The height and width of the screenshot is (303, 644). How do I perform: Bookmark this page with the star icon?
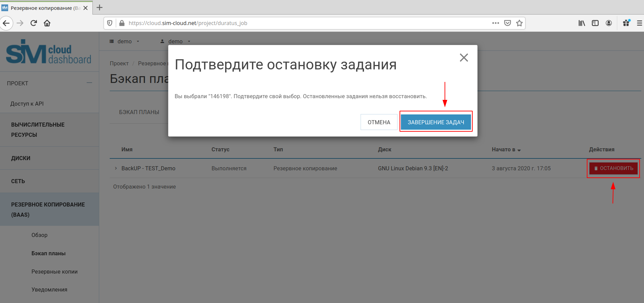coord(519,23)
